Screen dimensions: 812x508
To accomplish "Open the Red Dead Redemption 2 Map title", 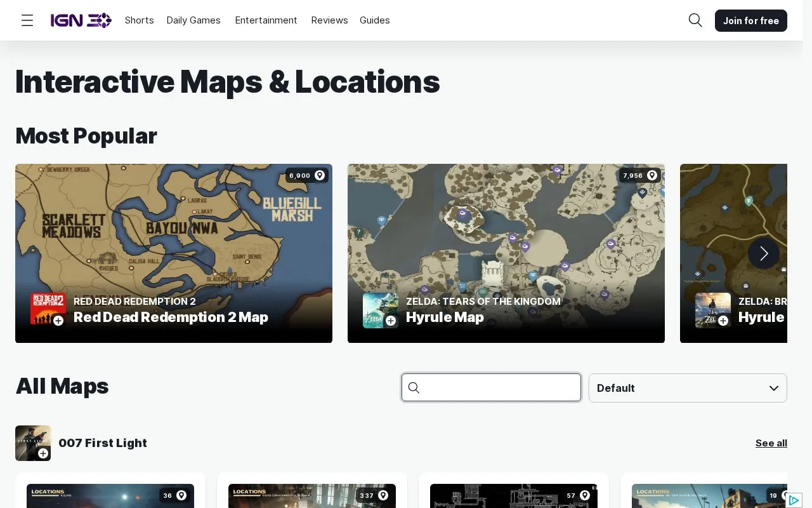I will (171, 317).
